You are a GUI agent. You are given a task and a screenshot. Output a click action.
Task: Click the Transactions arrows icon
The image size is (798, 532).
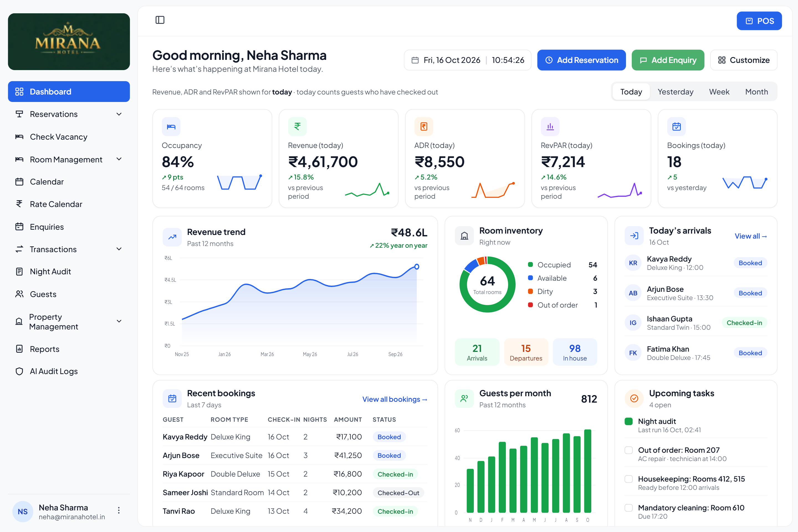pos(19,249)
